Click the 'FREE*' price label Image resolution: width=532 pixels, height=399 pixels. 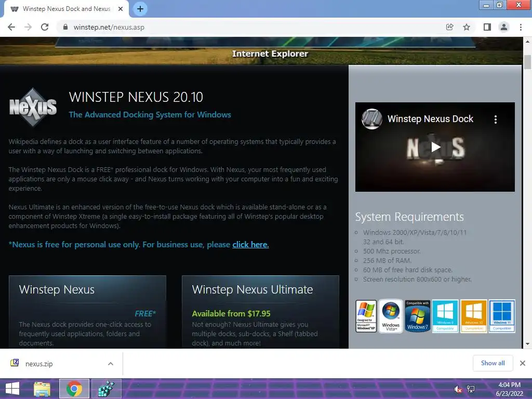[145, 313]
